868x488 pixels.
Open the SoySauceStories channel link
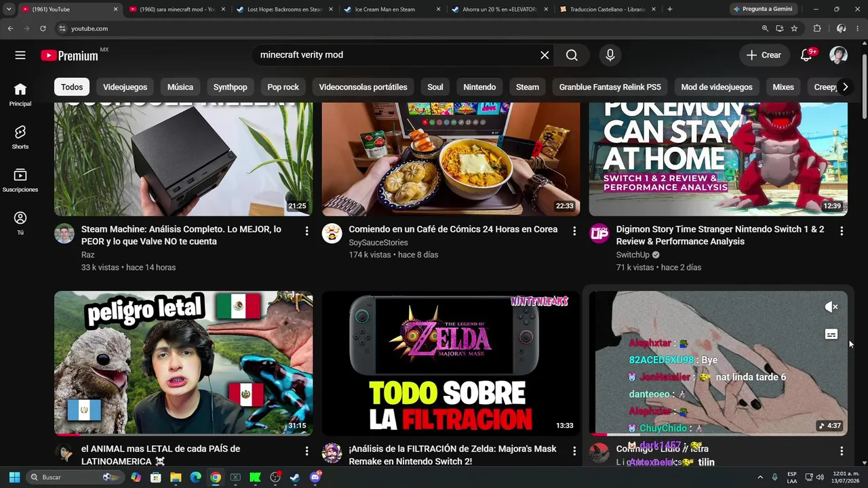378,243
